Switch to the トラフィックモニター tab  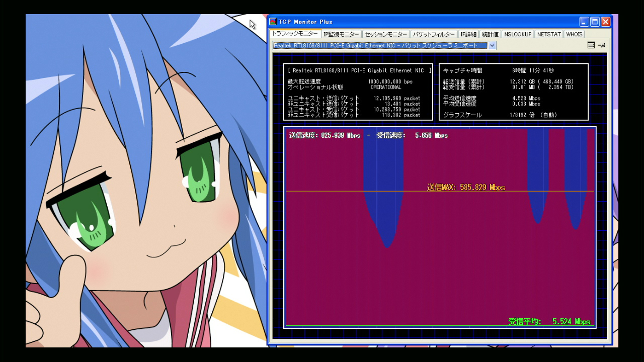[x=295, y=34]
